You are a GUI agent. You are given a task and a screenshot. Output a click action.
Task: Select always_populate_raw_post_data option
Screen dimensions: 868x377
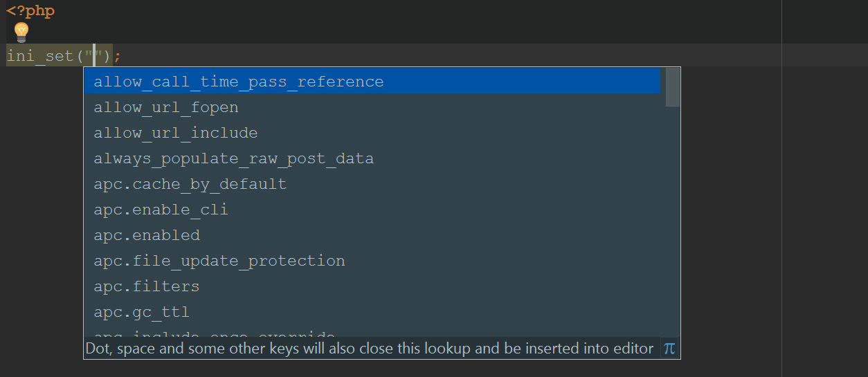pyautogui.click(x=372, y=158)
